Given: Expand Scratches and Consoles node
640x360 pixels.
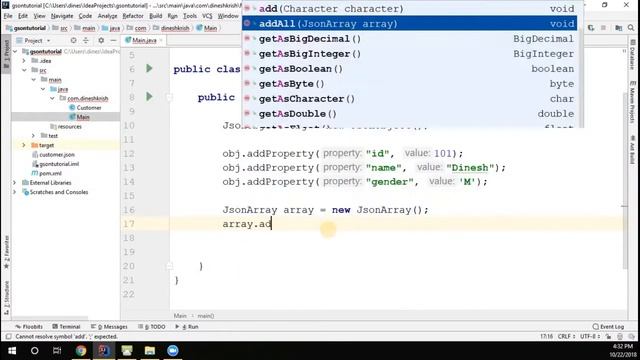Looking at the screenshot, I should click(x=15, y=192).
